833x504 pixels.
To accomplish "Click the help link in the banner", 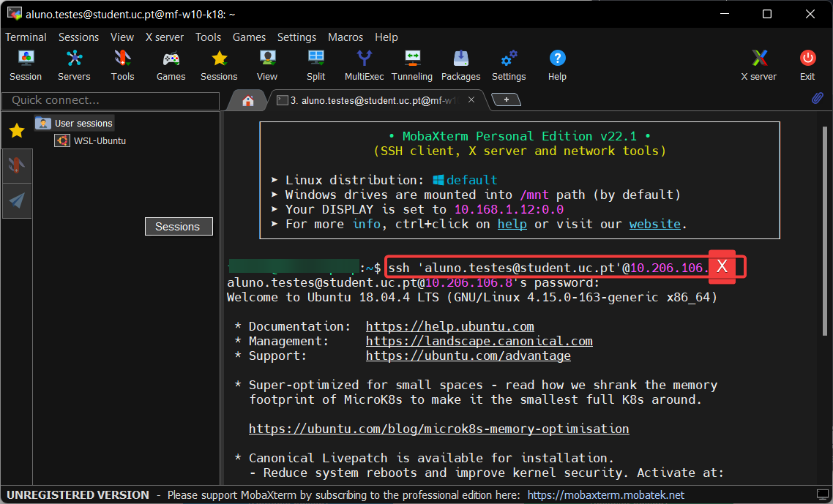I will tap(512, 224).
